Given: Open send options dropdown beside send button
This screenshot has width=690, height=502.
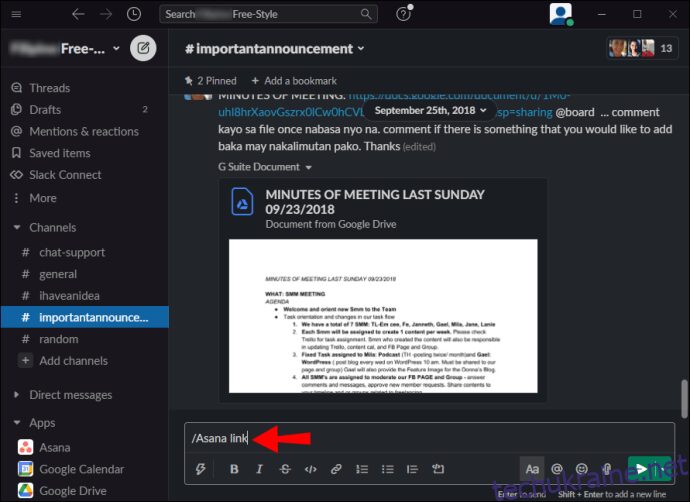Looking at the screenshot, I should [664, 469].
